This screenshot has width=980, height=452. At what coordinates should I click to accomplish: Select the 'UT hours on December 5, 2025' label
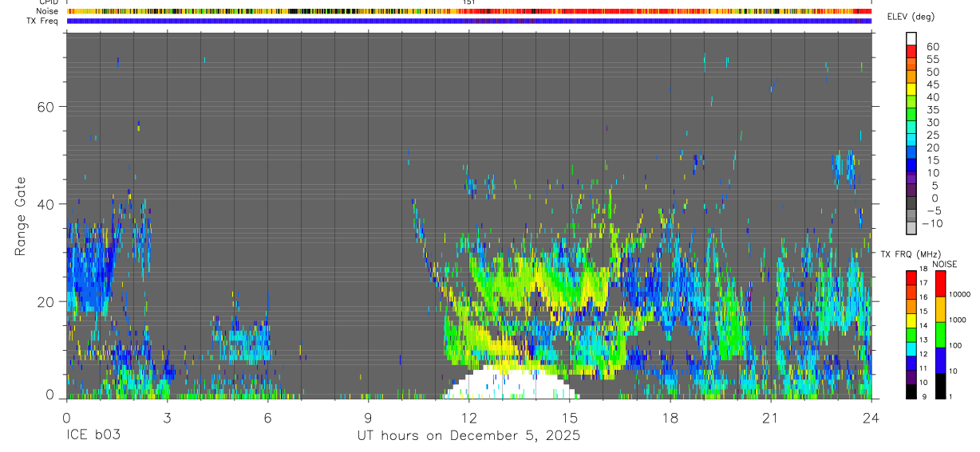(468, 436)
